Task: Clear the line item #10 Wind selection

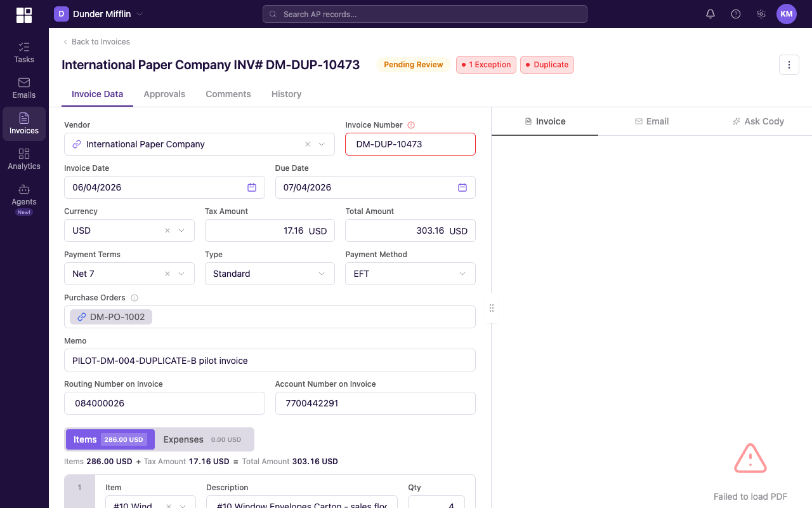Action: click(169, 506)
